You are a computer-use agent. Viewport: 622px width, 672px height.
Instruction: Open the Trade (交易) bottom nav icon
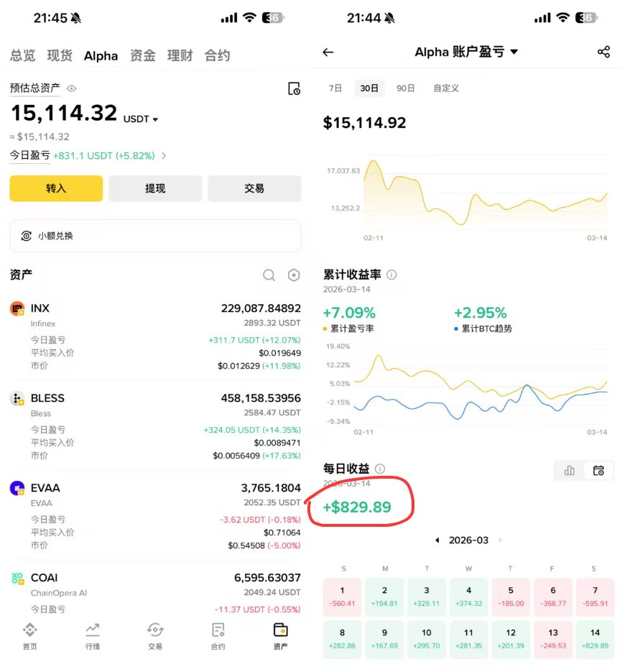(x=155, y=630)
